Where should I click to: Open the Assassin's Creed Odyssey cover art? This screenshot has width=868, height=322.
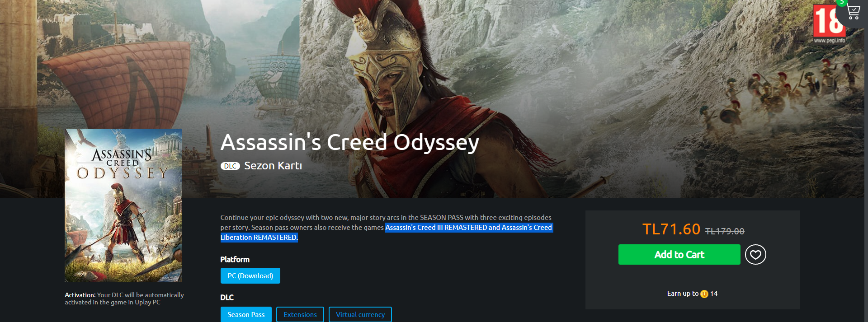123,205
